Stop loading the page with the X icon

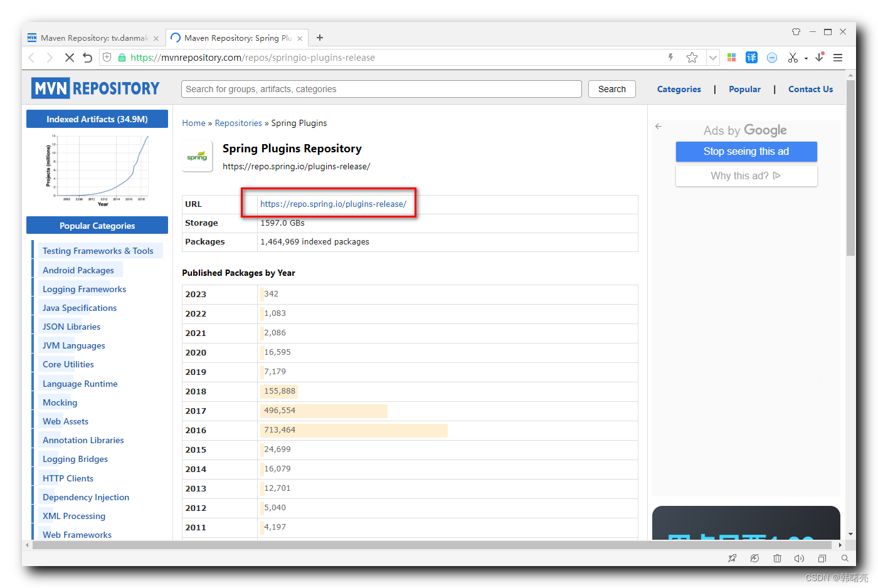click(70, 58)
